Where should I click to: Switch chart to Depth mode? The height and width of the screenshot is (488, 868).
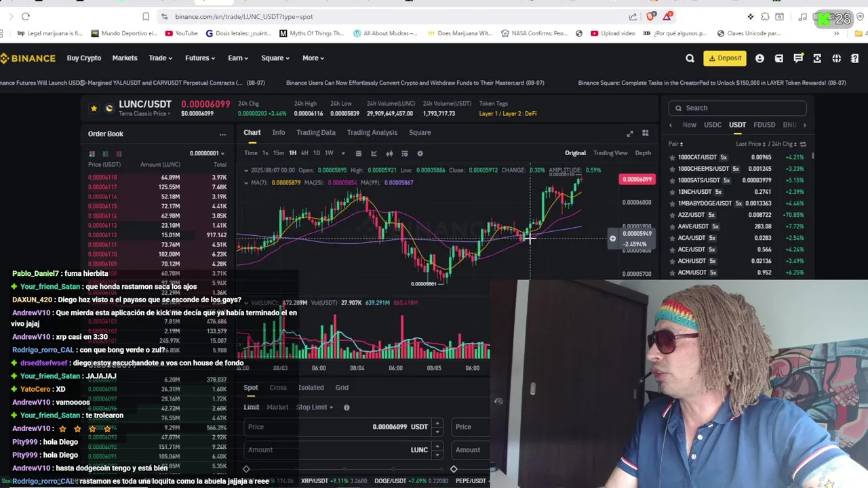(x=643, y=153)
